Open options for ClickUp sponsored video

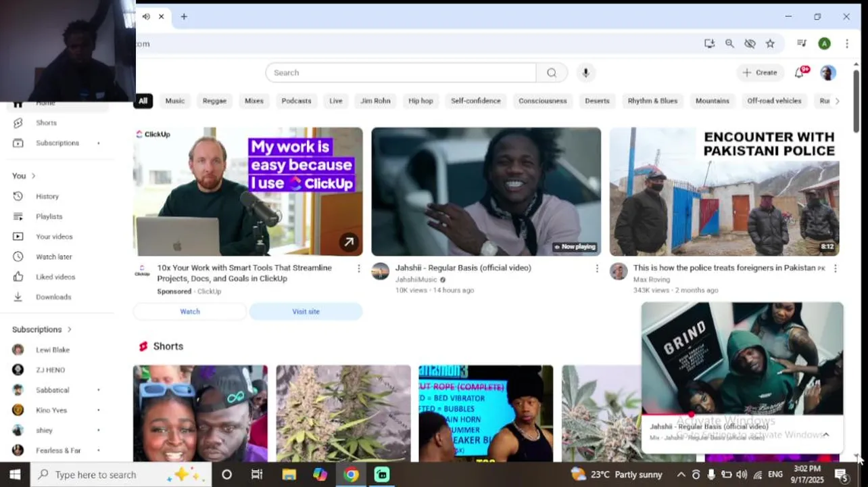click(x=358, y=269)
